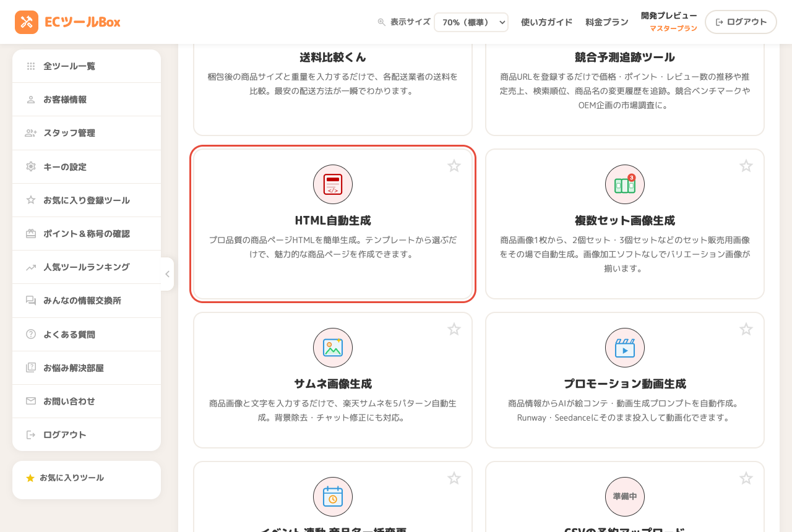This screenshot has width=792, height=532.
Task: Open the サムネ画像生成 tool icon
Action: click(333, 348)
